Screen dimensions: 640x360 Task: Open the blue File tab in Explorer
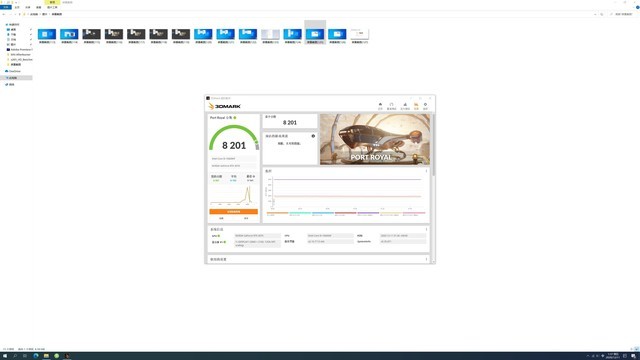(6, 7)
